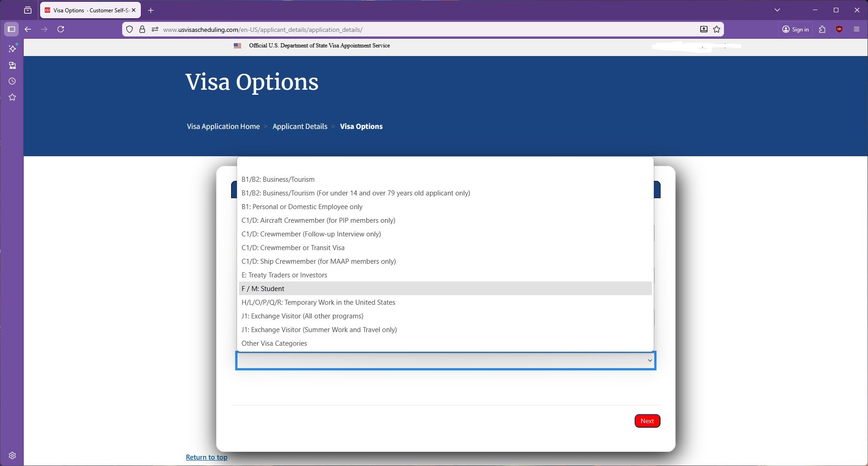Collapse the visa category dropdown arrow

(650, 361)
